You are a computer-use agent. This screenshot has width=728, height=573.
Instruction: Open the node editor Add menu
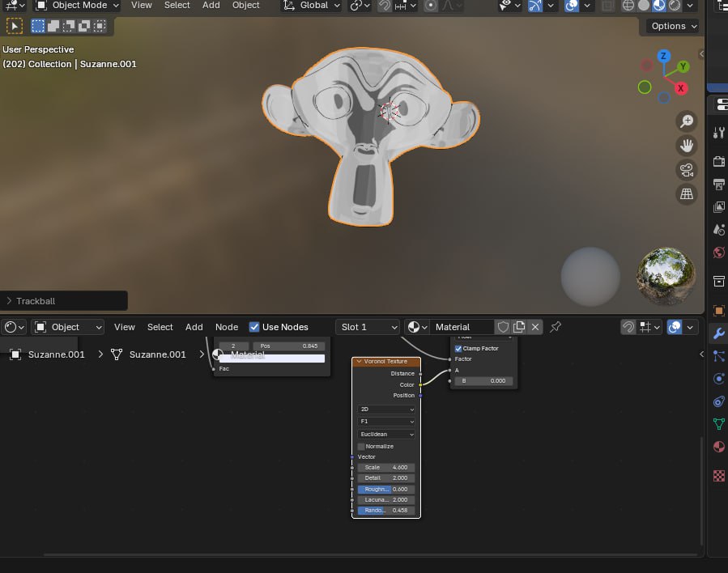(194, 327)
